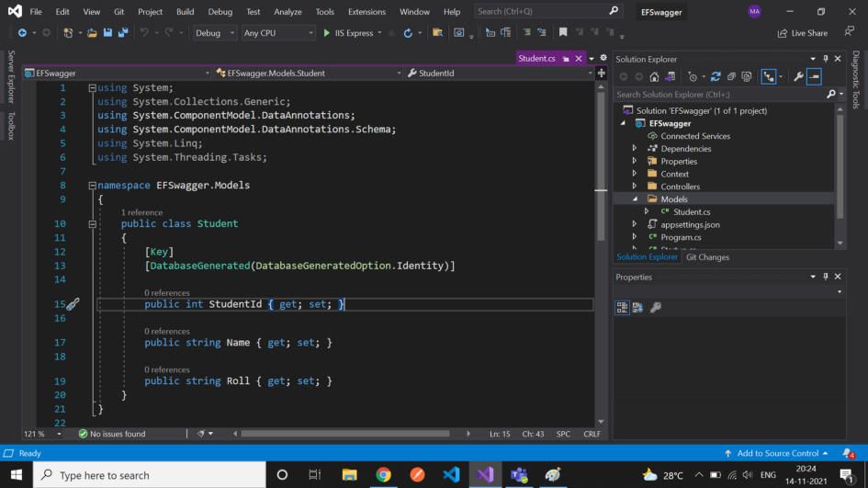
Task: Open Properties wrench icon in Solution Explorer toolbar
Action: (798, 77)
